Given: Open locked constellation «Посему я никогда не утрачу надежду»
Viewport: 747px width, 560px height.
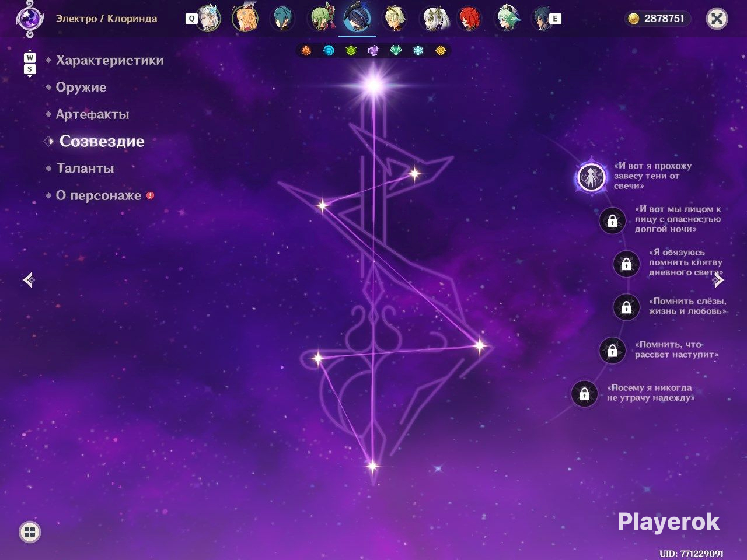Looking at the screenshot, I should point(584,394).
